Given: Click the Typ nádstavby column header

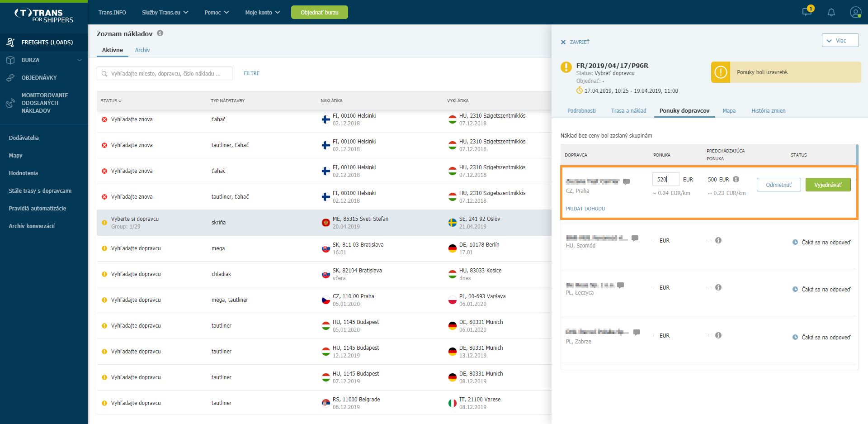Looking at the screenshot, I should 227,100.
